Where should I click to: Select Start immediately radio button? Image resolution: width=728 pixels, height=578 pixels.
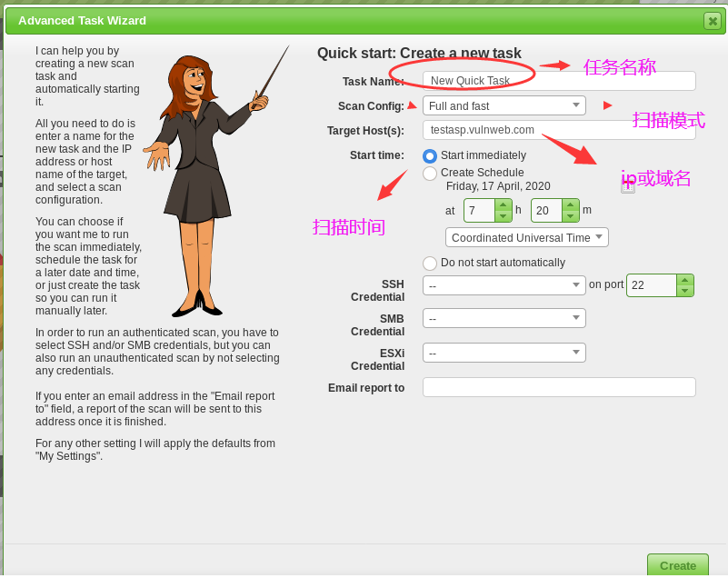(430, 156)
